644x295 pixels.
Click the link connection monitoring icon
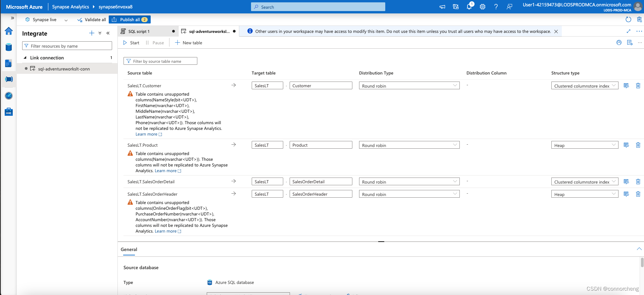[619, 43]
